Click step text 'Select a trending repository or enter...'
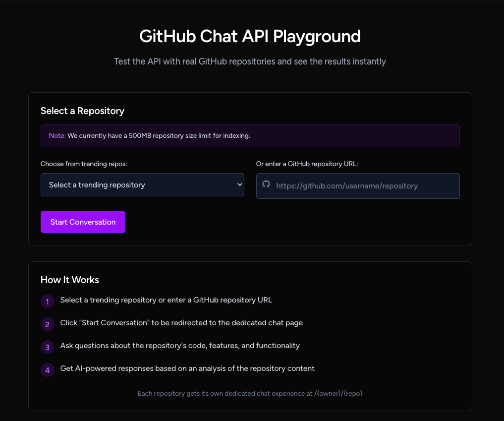 point(166,300)
